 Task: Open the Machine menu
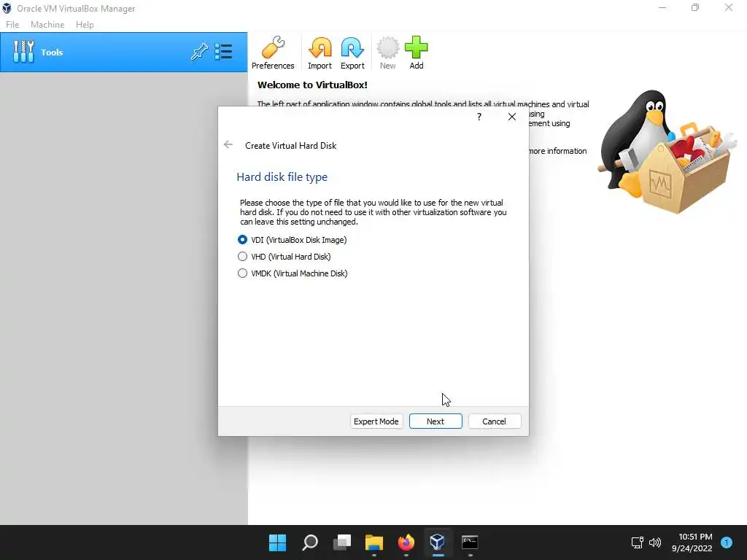coord(47,25)
